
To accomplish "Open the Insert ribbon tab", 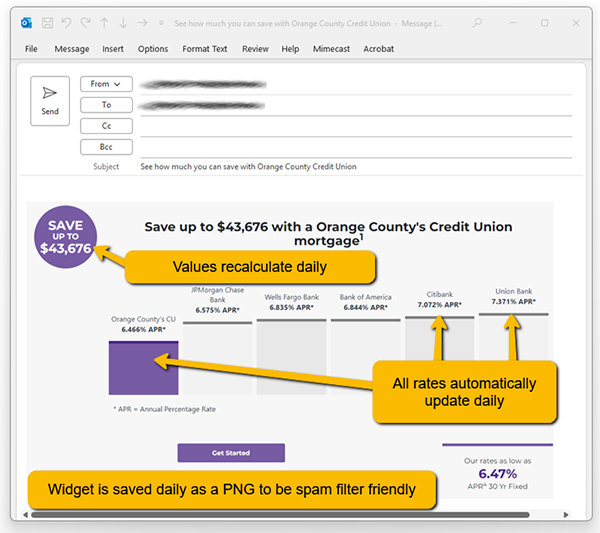I will pos(113,48).
